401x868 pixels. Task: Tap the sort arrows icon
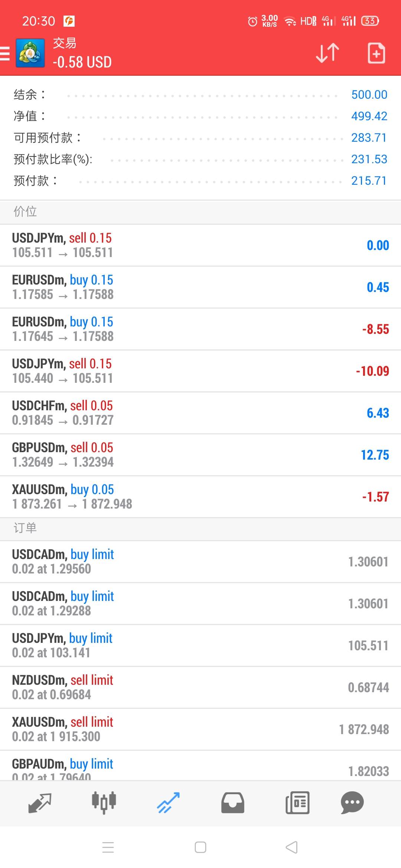click(327, 53)
